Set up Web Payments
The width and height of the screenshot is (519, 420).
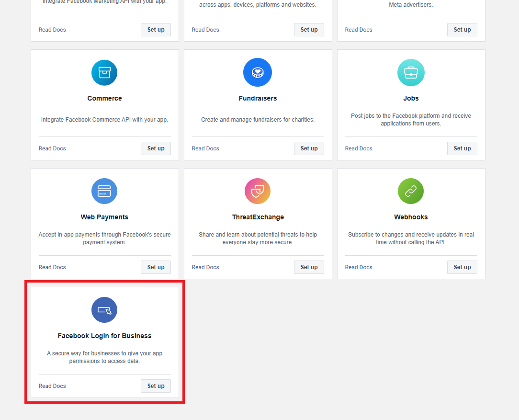[156, 267]
